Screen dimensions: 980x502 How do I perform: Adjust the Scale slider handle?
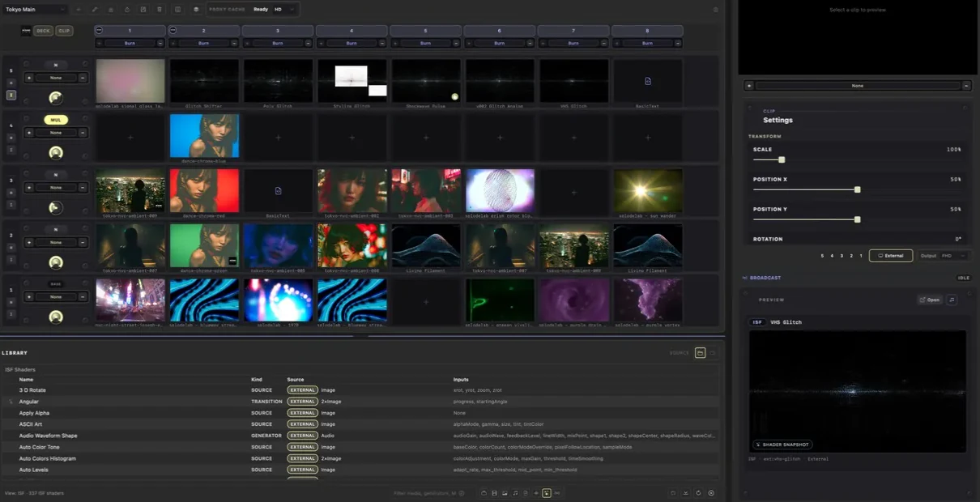782,160
